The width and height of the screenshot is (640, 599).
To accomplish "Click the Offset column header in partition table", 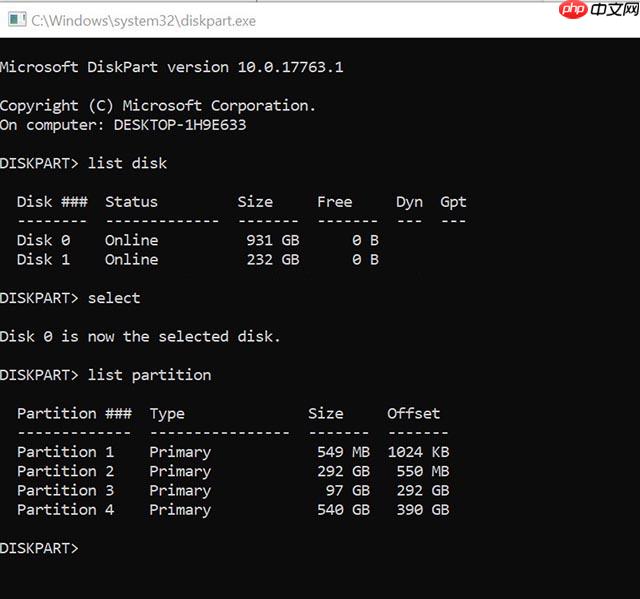I will [413, 413].
